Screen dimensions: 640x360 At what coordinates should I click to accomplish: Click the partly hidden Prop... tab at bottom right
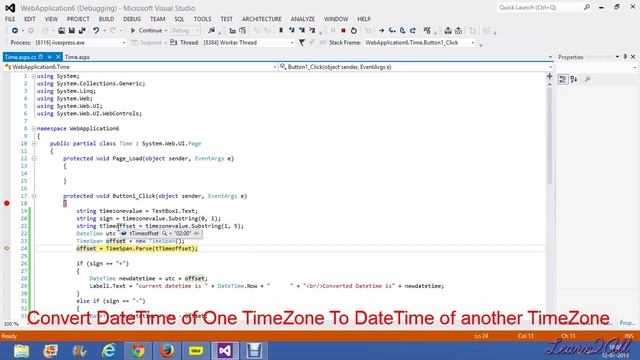pos(627,322)
